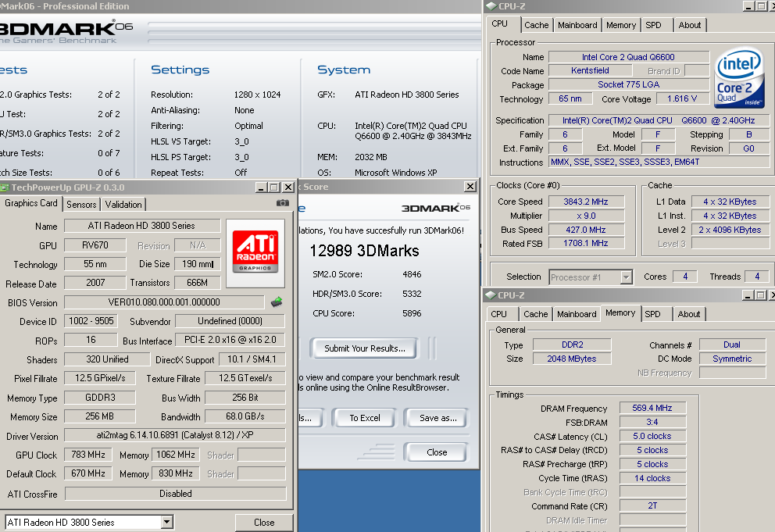
Task: Open the Processor #1 selection dropdown
Action: [627, 277]
